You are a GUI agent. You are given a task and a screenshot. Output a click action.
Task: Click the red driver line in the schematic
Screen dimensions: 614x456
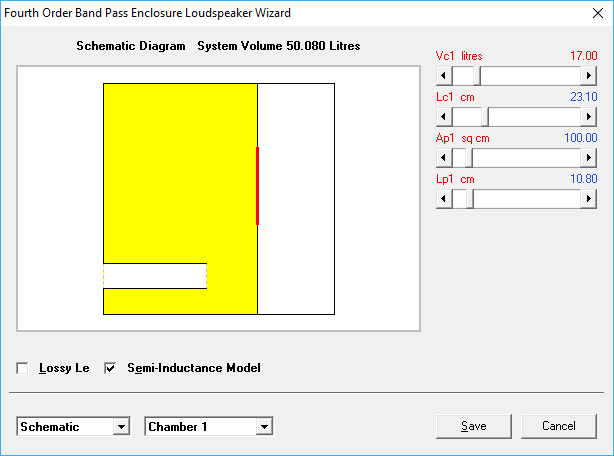point(257,186)
